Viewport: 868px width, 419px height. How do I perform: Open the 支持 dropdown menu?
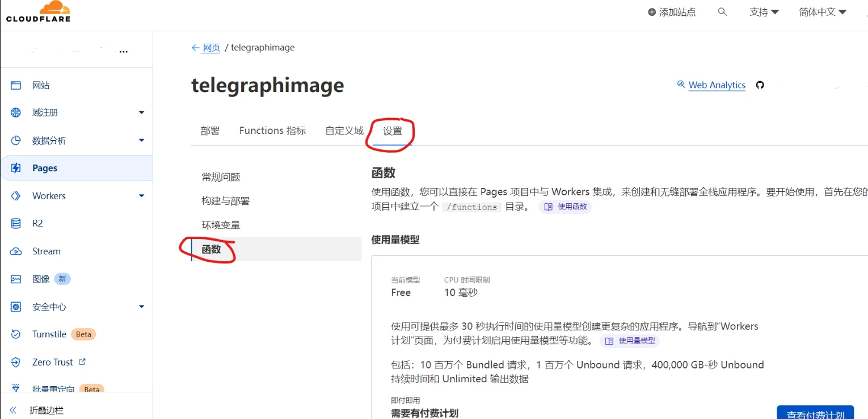[x=764, y=12]
